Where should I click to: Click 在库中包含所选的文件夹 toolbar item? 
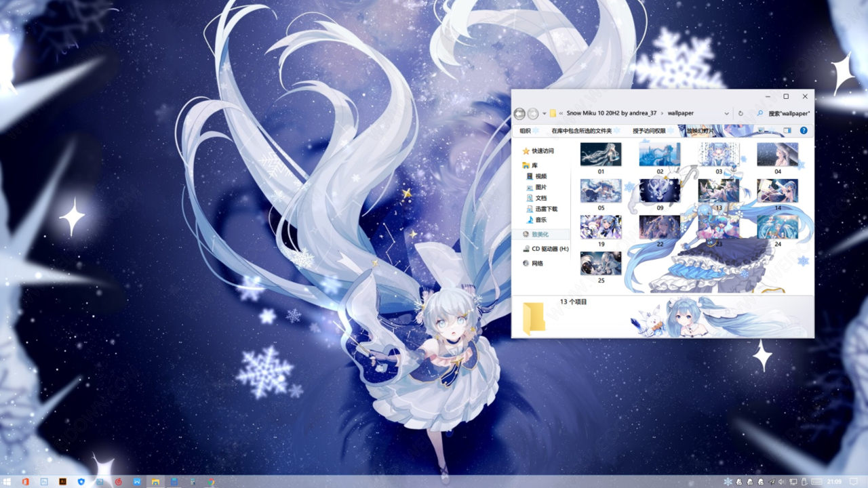tap(581, 131)
